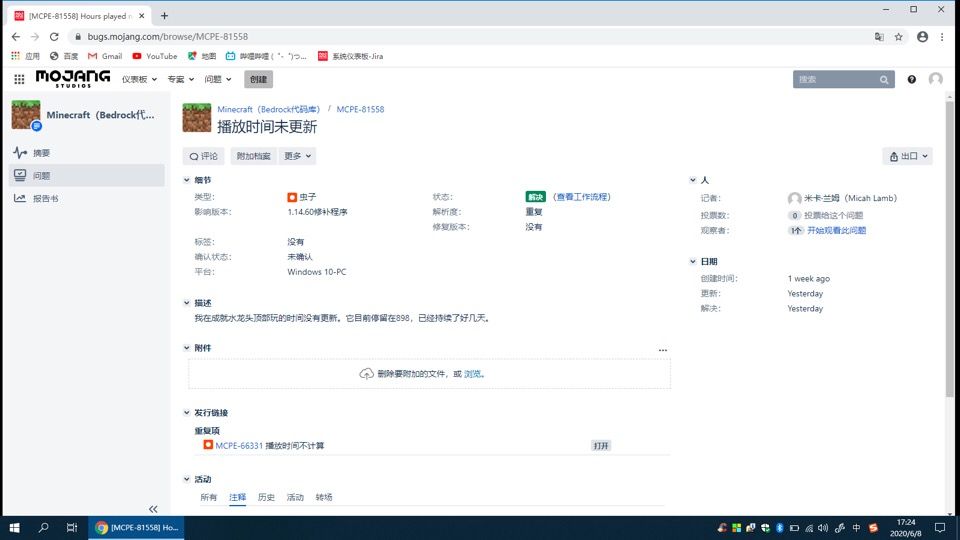The image size is (960, 540).
Task: Open the help question mark icon
Action: (912, 79)
